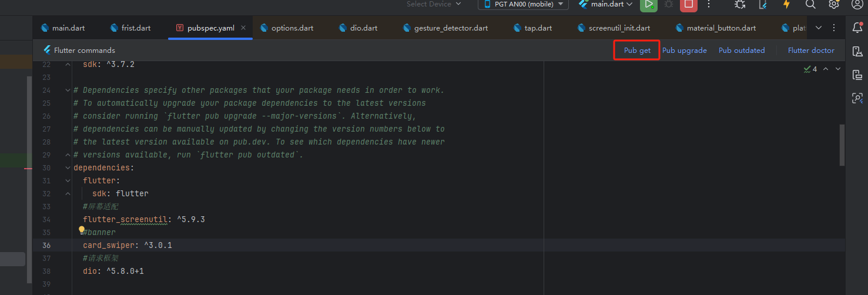Run Pub outdated command
Viewport: 868px width, 295px height.
[742, 51]
